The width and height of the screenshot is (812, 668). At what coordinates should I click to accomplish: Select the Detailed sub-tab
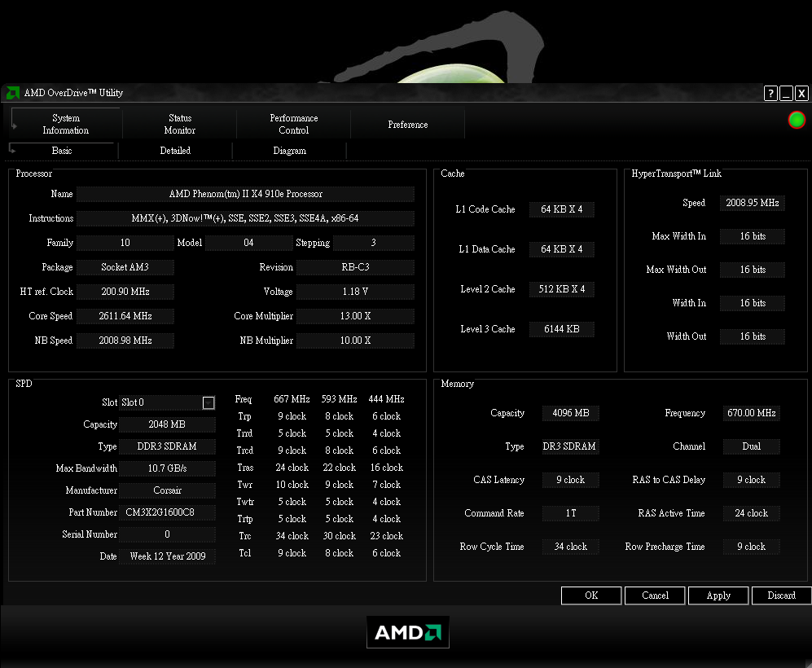(x=175, y=151)
